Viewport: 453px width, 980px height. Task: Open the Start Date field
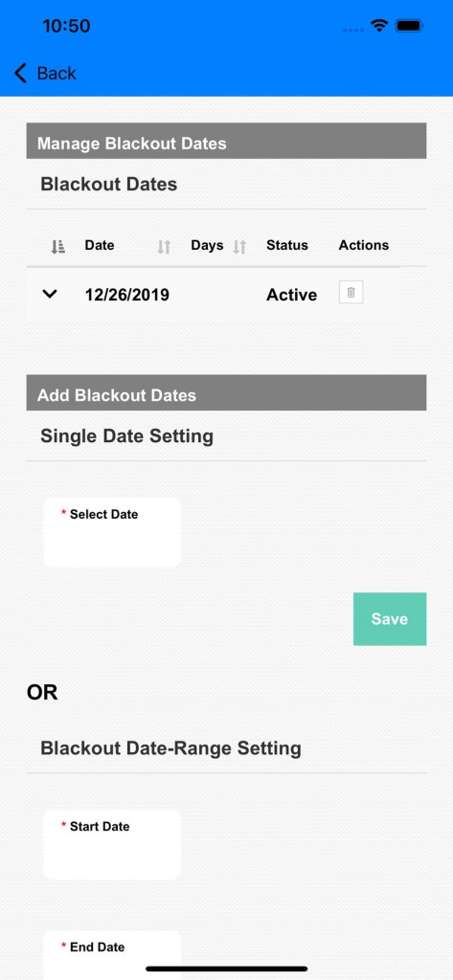click(112, 844)
